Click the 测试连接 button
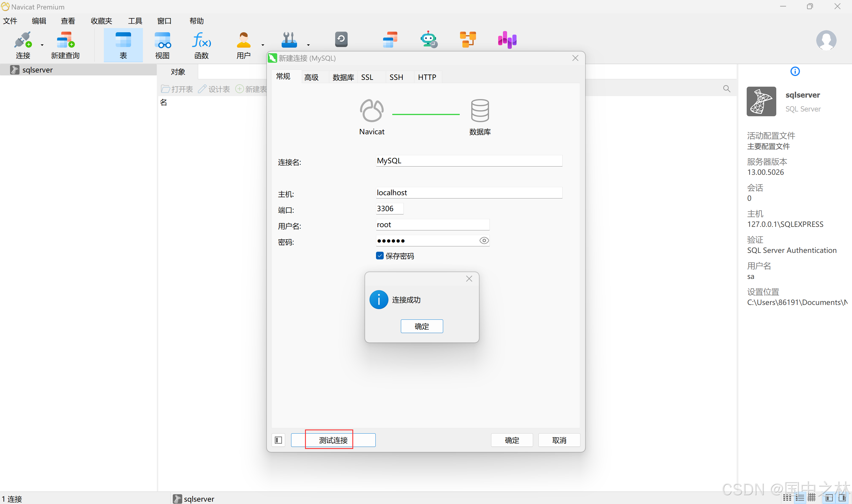The width and height of the screenshot is (852, 504). [x=333, y=440]
